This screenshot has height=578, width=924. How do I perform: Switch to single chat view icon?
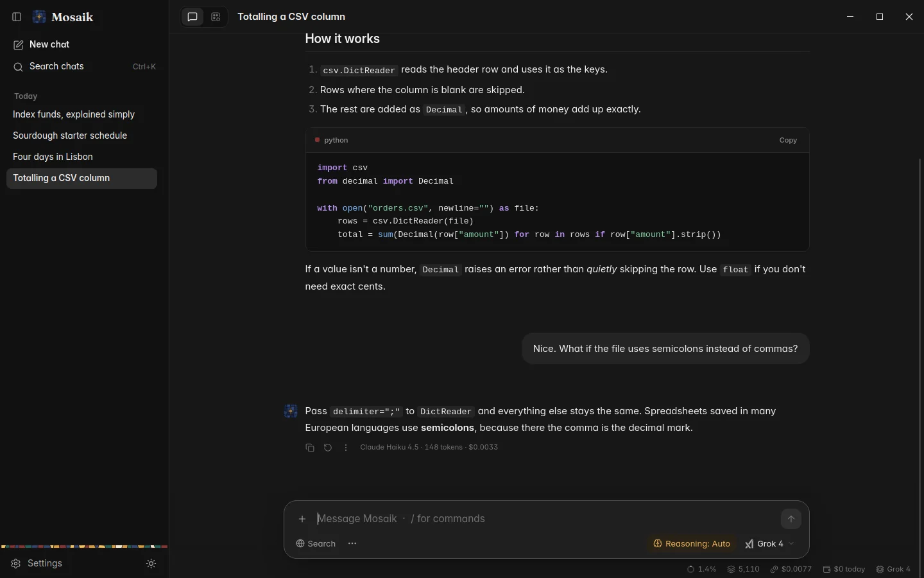point(193,17)
